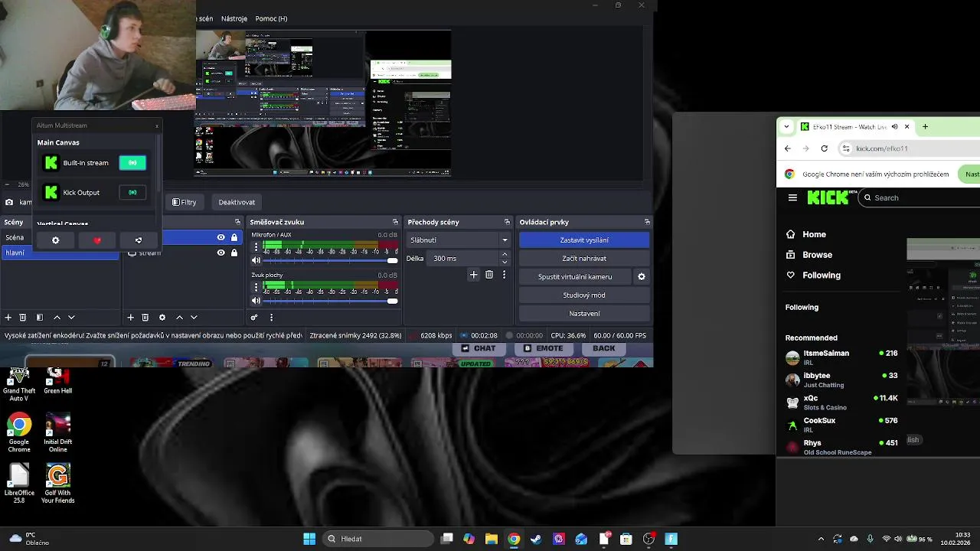Open Zvuk plochy three-dot menu
Image resolution: width=980 pixels, height=551 pixels.
coord(256,287)
